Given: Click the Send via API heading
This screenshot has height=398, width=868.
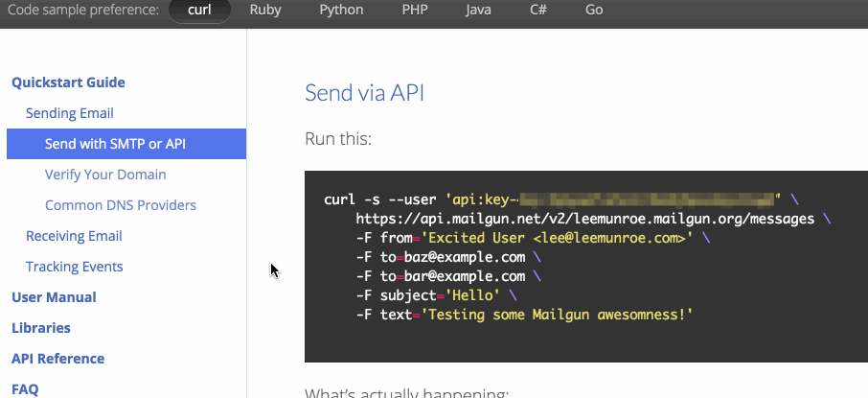Looking at the screenshot, I should coord(364,93).
